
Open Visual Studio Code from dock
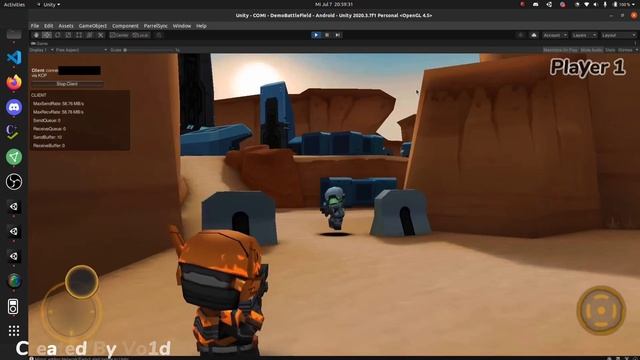[14, 57]
